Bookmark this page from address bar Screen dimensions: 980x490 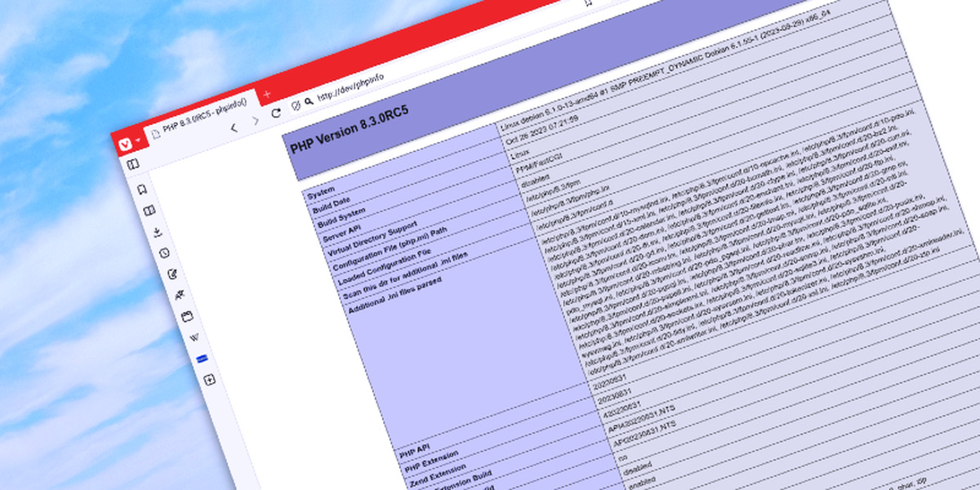click(587, 3)
